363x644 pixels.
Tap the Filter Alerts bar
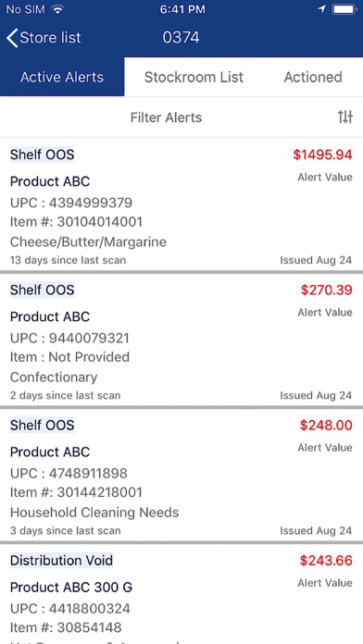point(181,118)
